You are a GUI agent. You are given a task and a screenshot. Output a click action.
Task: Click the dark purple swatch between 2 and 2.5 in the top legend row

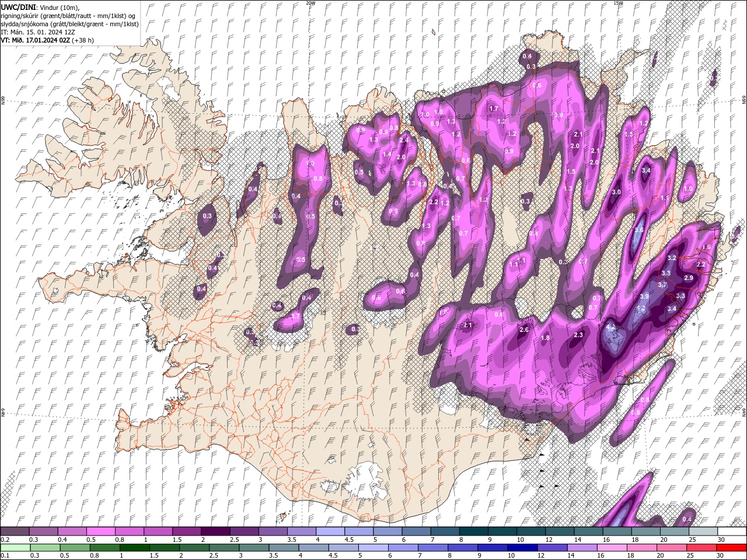(215, 531)
